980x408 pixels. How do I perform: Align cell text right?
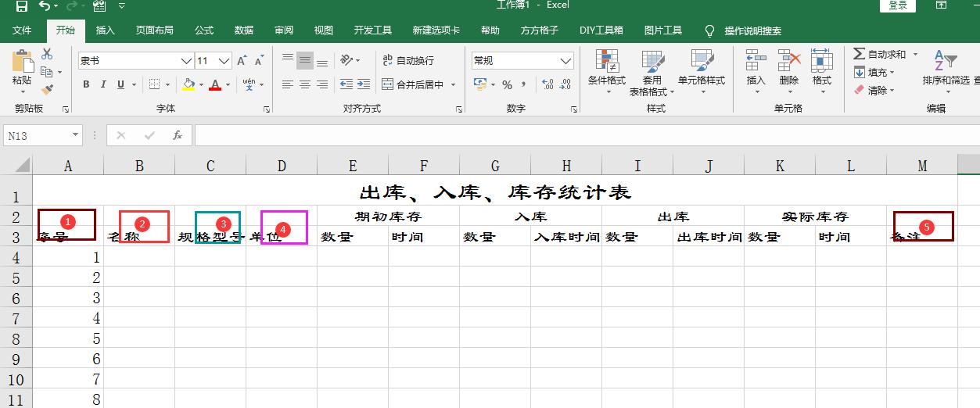click(x=322, y=84)
